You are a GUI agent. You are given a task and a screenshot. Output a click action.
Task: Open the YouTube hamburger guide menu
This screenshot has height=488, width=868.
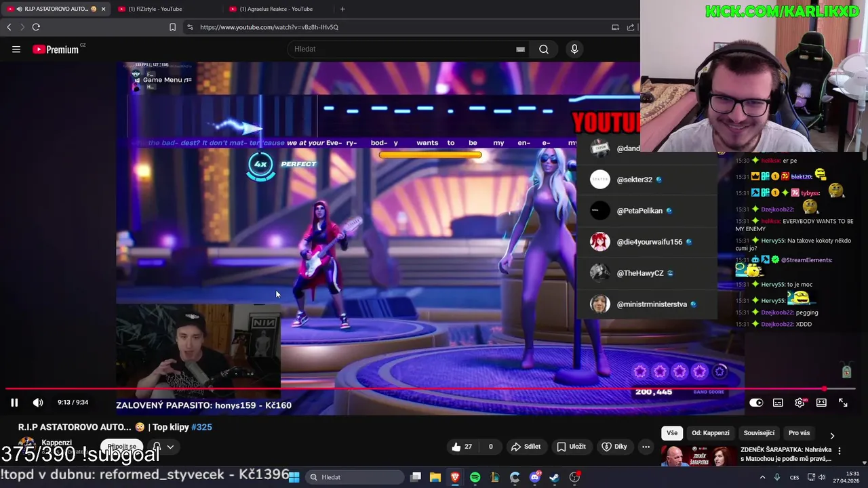pos(16,49)
